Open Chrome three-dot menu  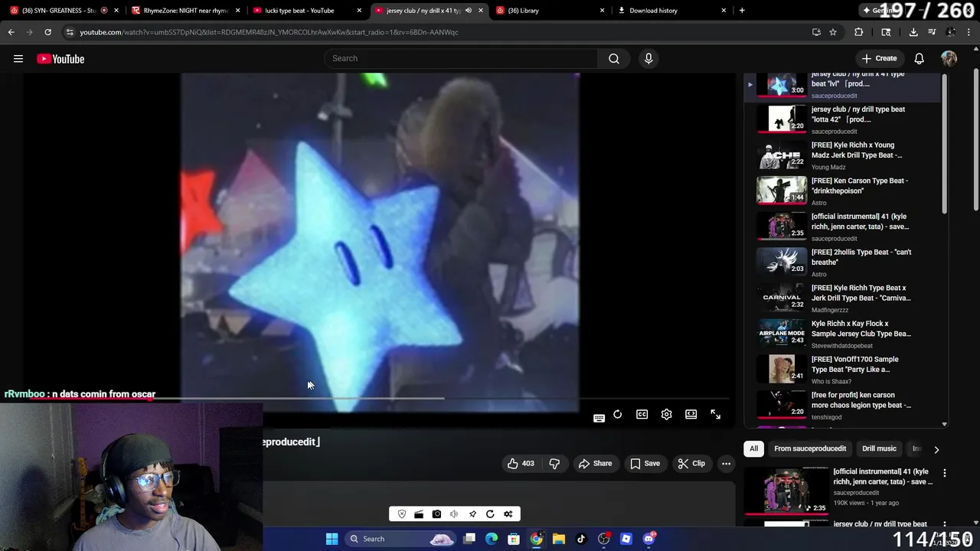coord(969,32)
